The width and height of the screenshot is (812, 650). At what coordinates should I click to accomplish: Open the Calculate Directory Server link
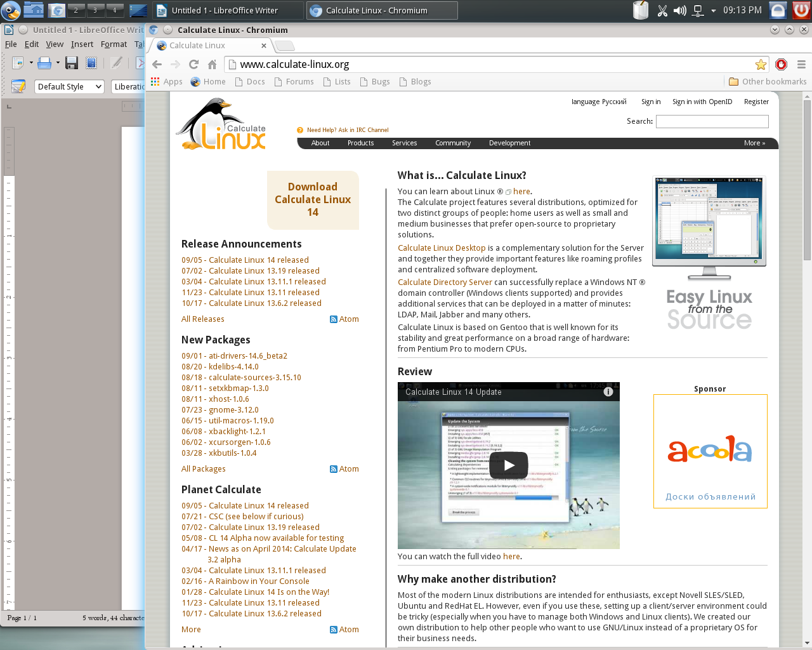pos(445,282)
